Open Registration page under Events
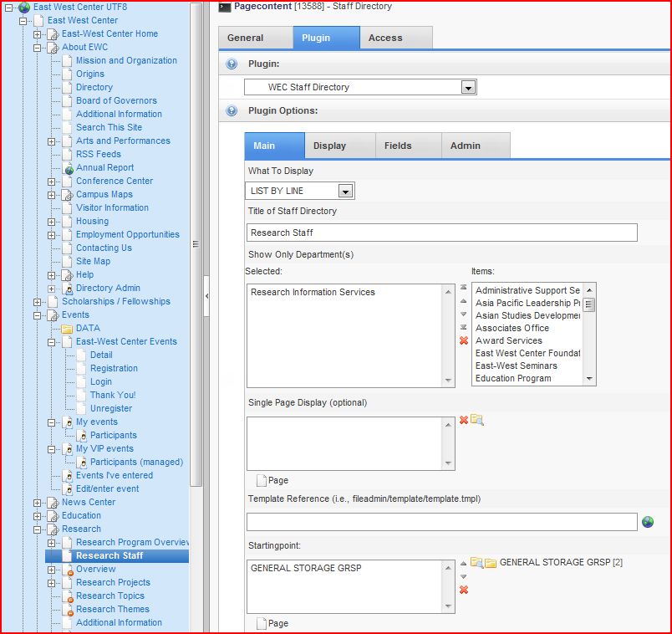The width and height of the screenshot is (672, 634). pos(114,368)
